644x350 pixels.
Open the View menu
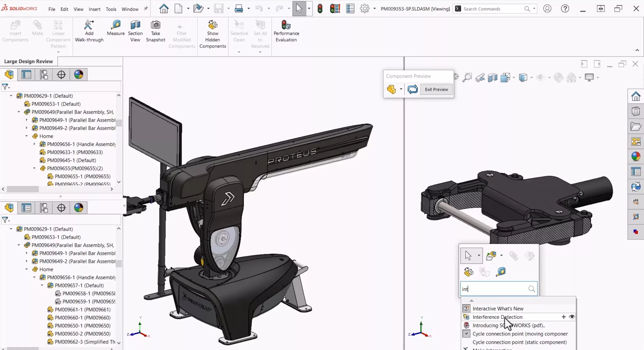tap(78, 9)
